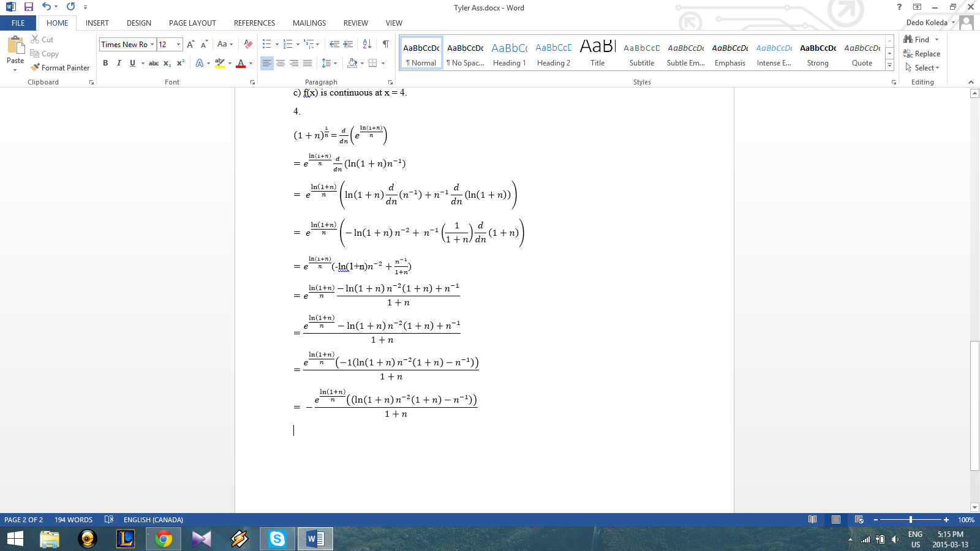Image resolution: width=980 pixels, height=551 pixels.
Task: Toggle Bold formatting
Action: pyautogui.click(x=105, y=63)
